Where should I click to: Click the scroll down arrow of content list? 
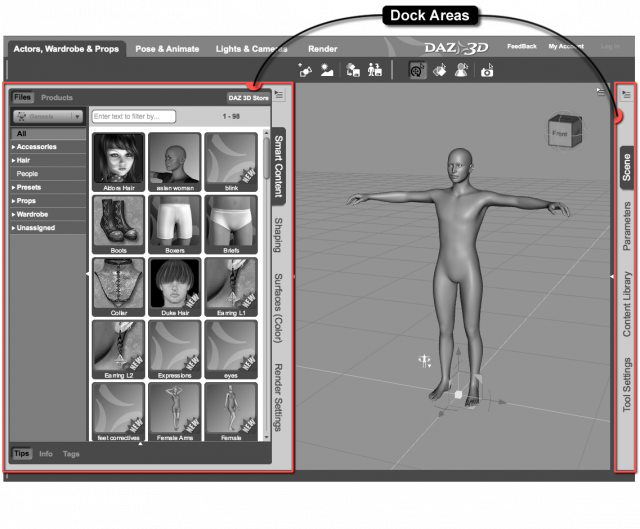pos(267,437)
